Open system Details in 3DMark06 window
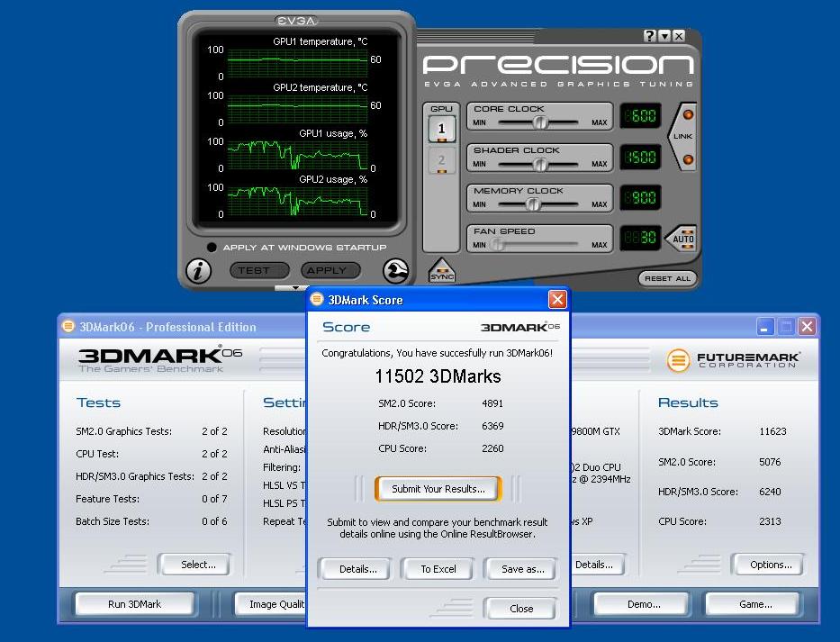 pos(597,565)
